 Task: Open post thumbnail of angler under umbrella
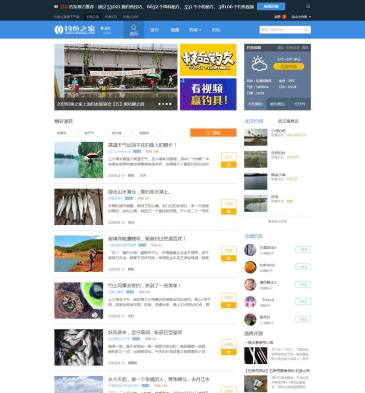(79, 160)
